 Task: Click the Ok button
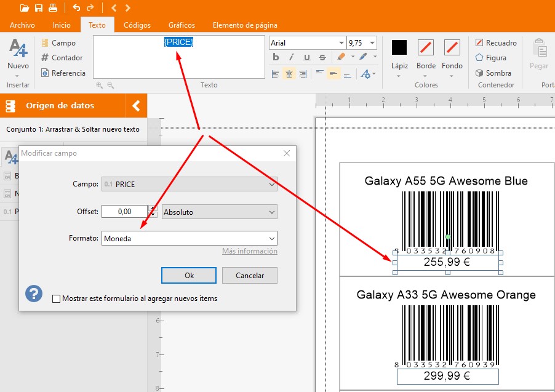[189, 275]
